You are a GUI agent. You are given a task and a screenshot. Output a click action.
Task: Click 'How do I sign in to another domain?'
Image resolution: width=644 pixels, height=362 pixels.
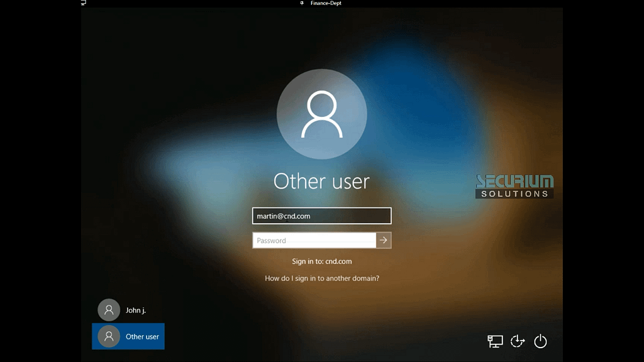tap(322, 278)
